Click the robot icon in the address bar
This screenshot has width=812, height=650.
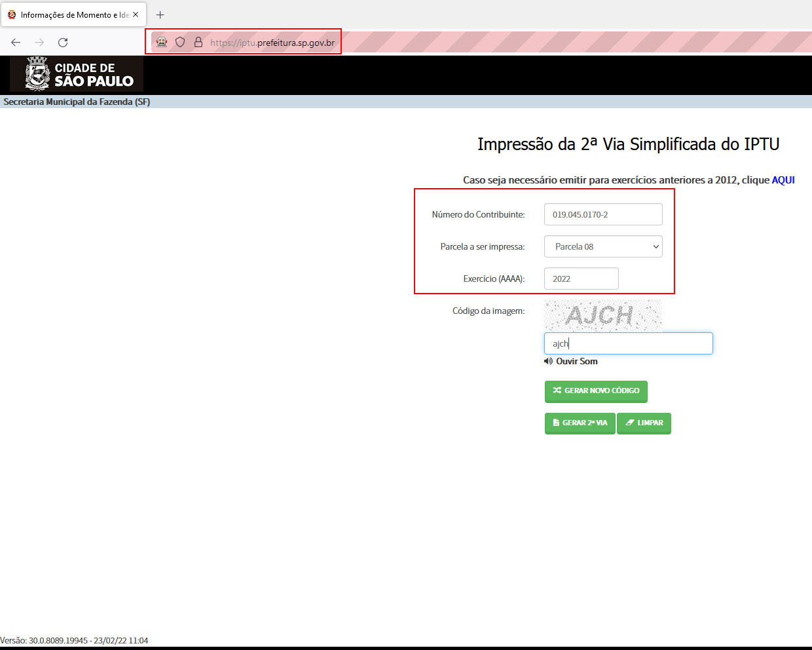point(162,42)
